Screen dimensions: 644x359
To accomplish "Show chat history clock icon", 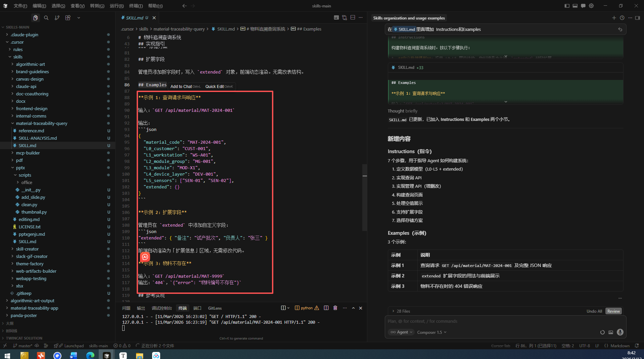I will click(x=622, y=18).
